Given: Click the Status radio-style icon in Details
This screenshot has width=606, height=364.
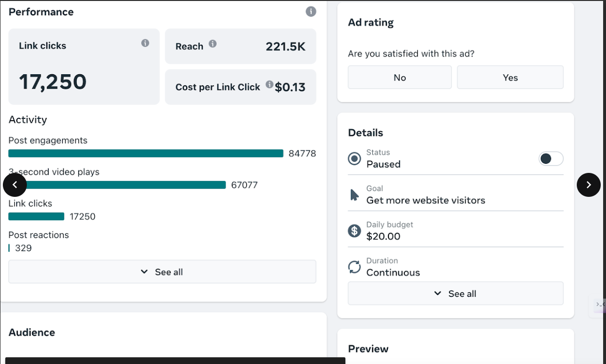Looking at the screenshot, I should click(x=354, y=159).
